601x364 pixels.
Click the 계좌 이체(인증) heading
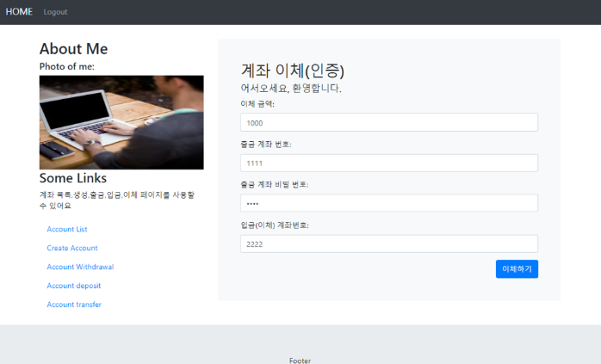click(x=293, y=71)
